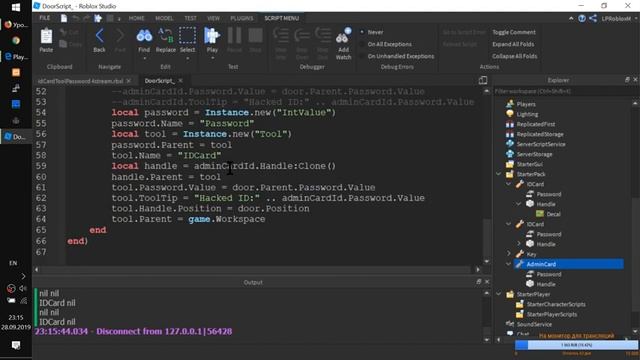Click Go to Script Error
Screen dimensions: 640x360
(464, 32)
